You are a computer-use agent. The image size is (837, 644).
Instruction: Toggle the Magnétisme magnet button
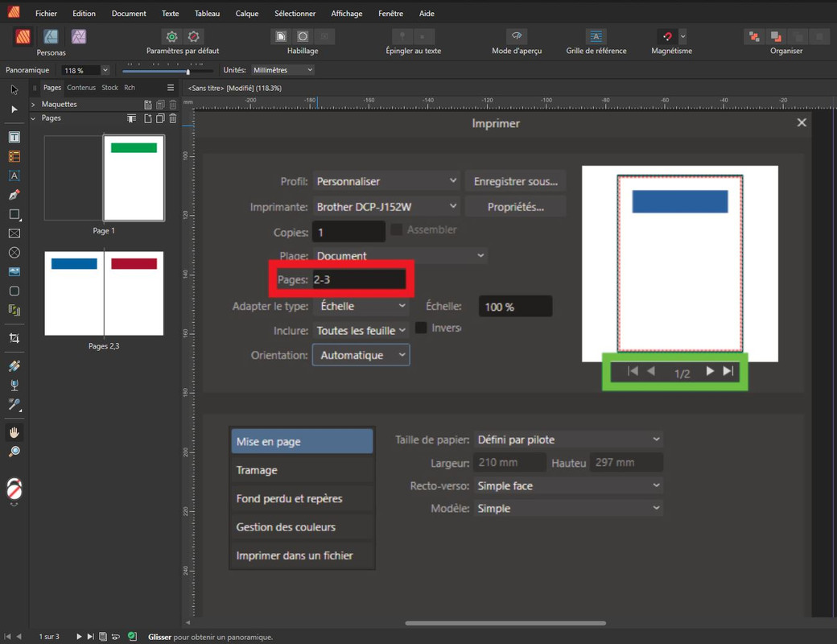click(667, 36)
